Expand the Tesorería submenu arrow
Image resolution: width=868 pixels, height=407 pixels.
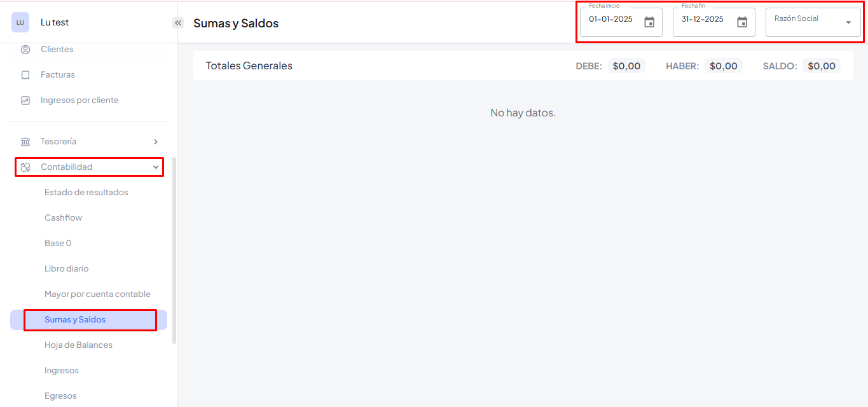point(156,142)
